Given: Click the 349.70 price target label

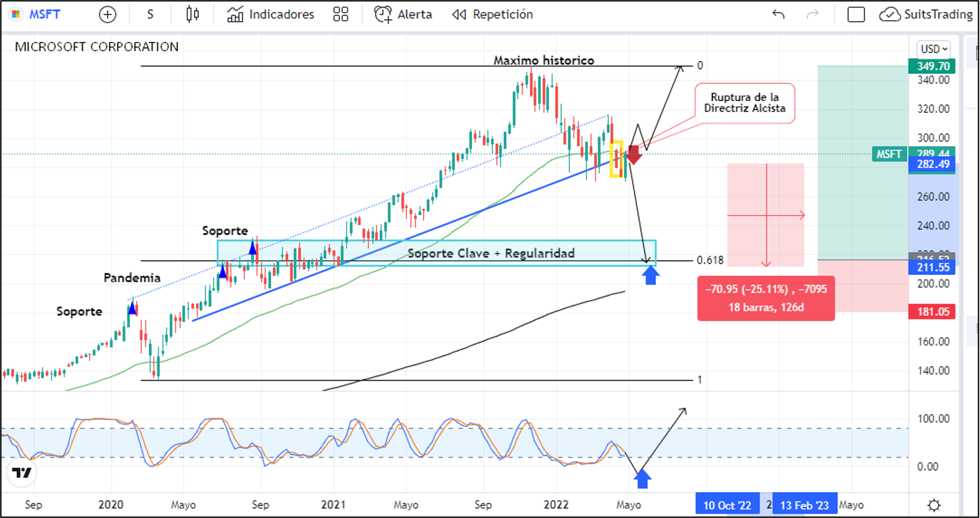Looking at the screenshot, I should click(x=931, y=66).
